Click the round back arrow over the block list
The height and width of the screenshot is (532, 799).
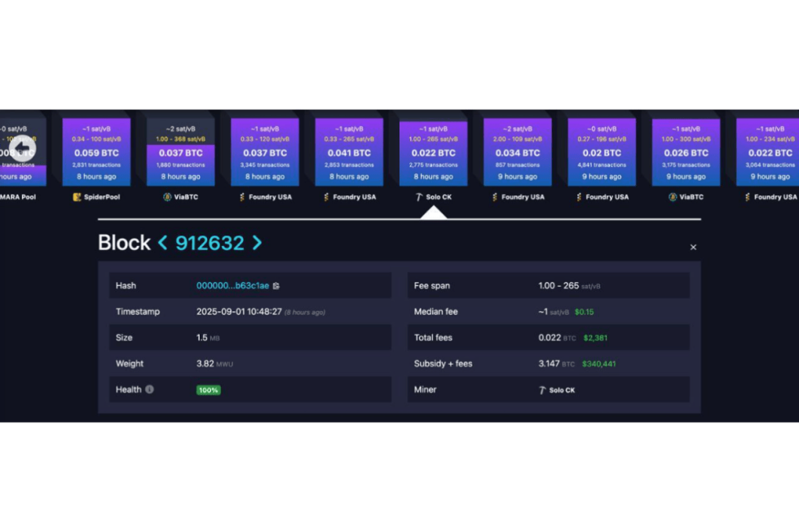(23, 148)
